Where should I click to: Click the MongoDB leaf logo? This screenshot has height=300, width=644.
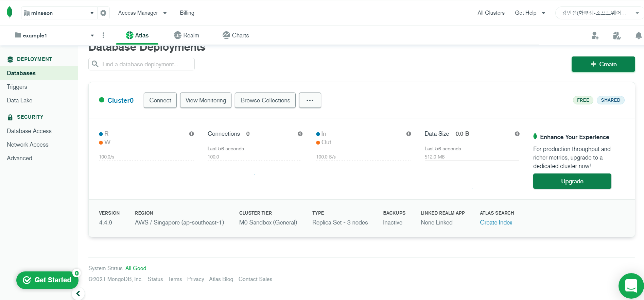tap(10, 12)
